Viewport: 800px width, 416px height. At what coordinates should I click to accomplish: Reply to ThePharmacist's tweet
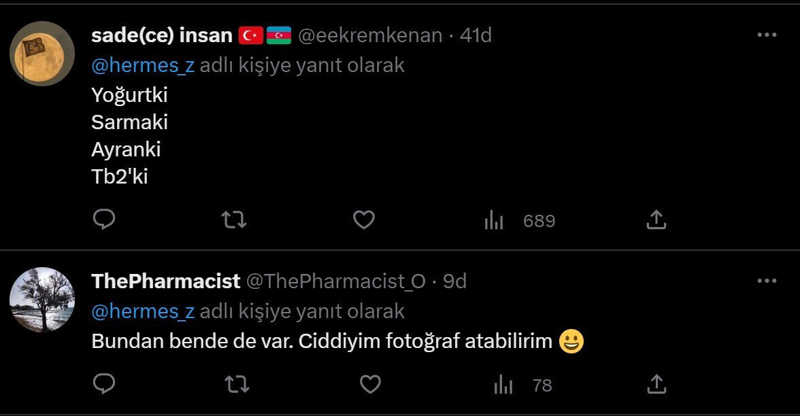pos(104,383)
